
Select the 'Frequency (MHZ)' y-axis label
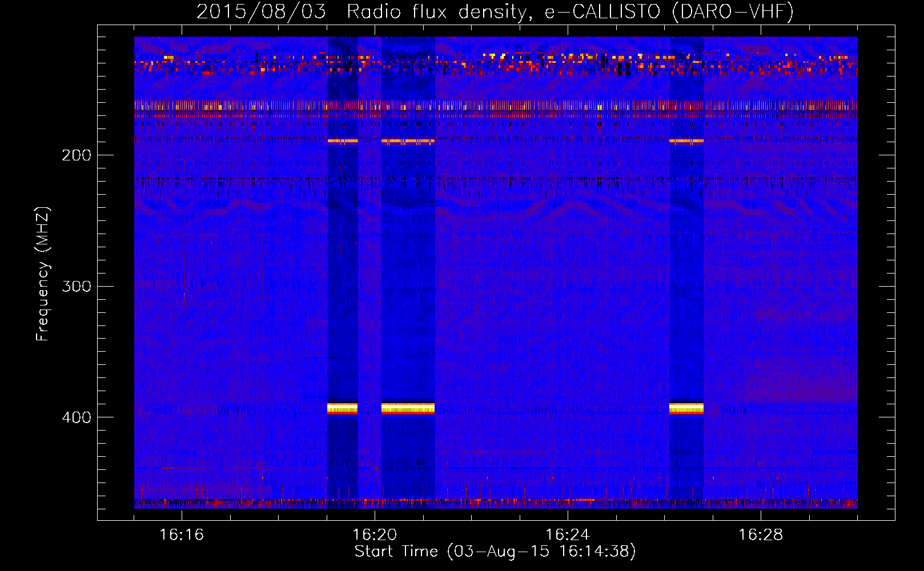point(43,274)
